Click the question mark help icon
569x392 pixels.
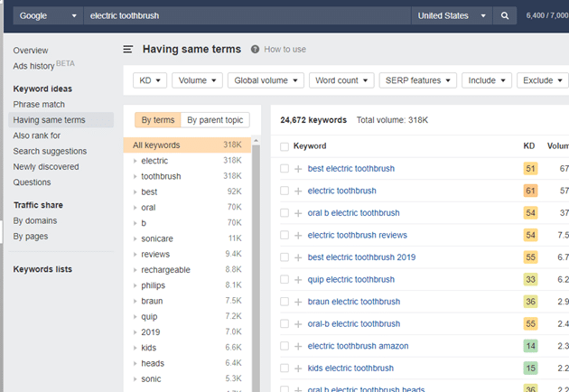[x=255, y=49]
